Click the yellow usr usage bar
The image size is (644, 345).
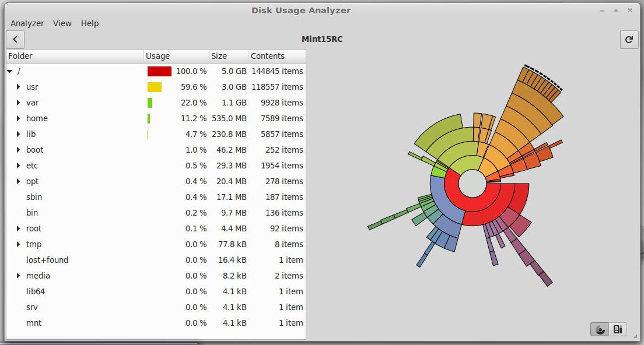[x=155, y=87]
